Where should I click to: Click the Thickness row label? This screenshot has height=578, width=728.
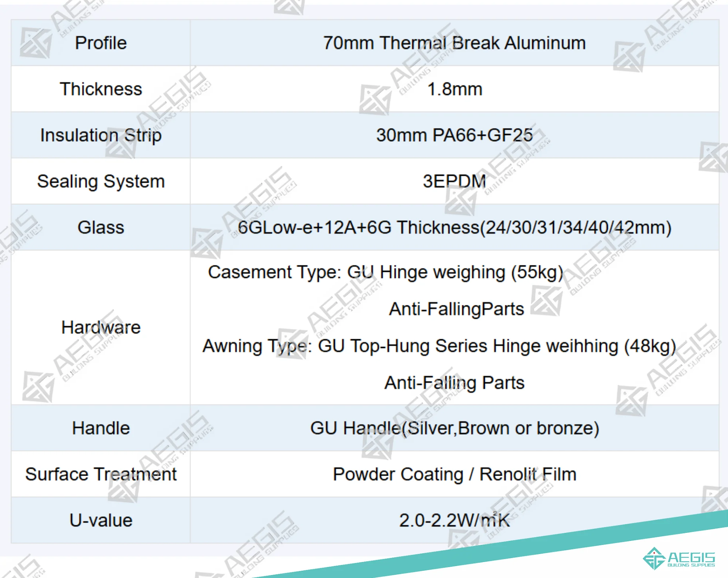click(101, 89)
